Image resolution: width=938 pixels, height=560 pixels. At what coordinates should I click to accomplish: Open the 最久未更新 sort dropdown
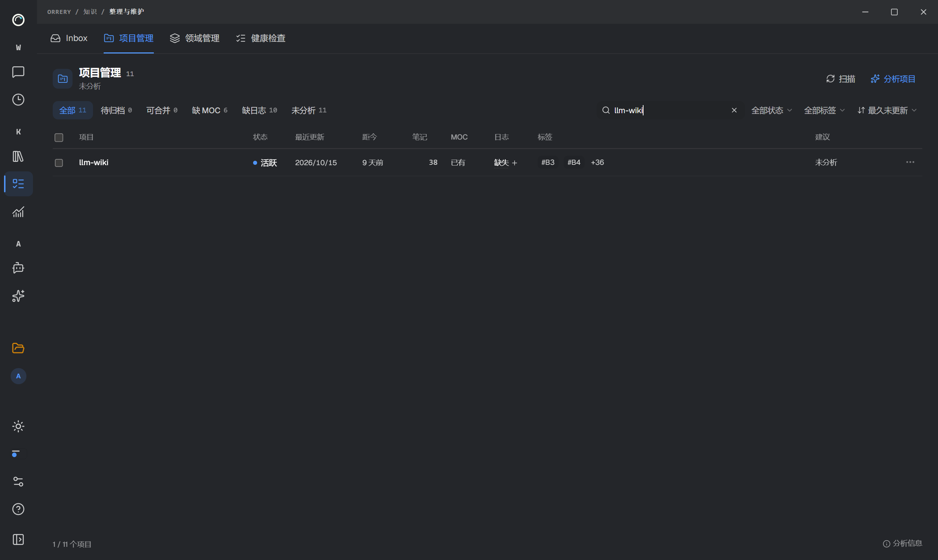[887, 110]
